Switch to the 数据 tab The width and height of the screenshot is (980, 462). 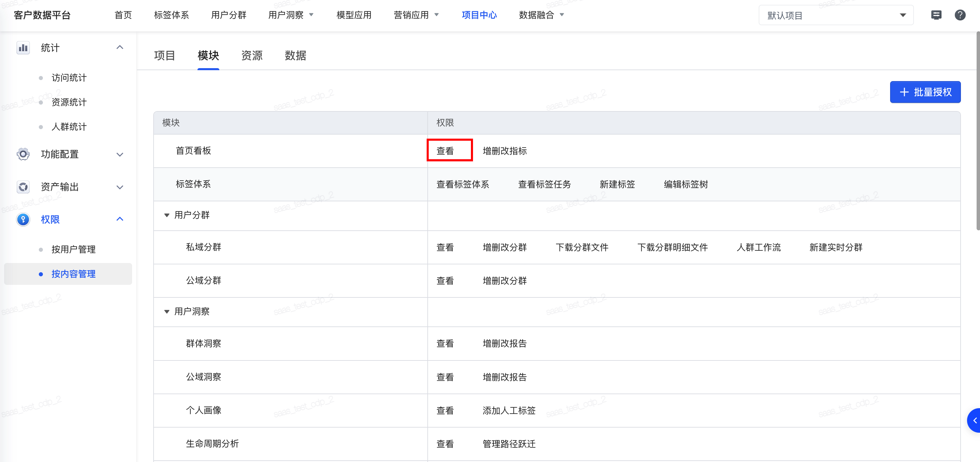(x=296, y=56)
